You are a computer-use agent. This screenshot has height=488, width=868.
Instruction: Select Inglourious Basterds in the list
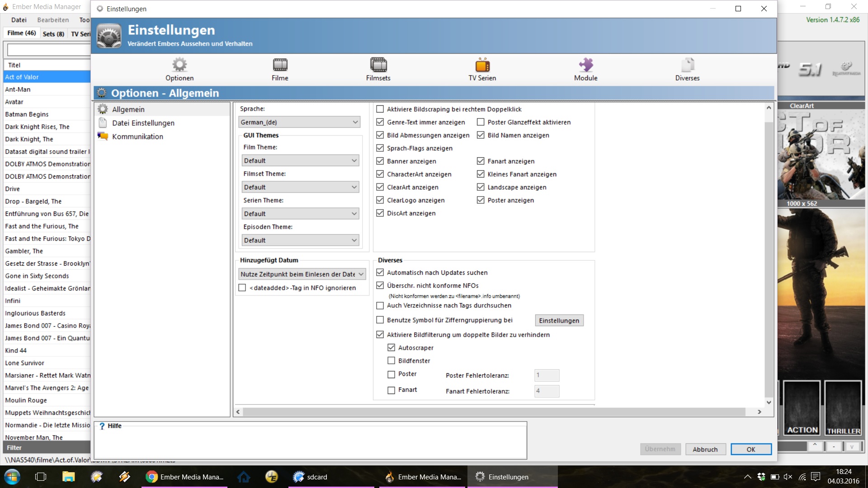click(47, 313)
